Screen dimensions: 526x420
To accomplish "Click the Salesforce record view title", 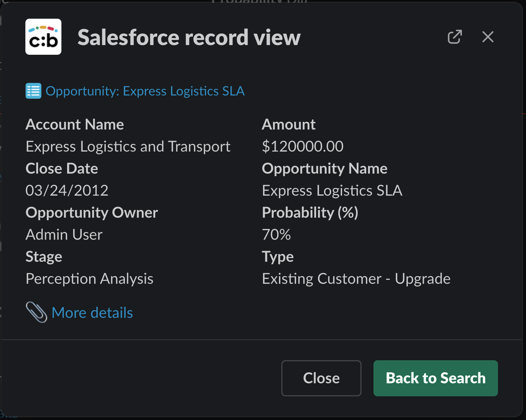I will pos(189,37).
